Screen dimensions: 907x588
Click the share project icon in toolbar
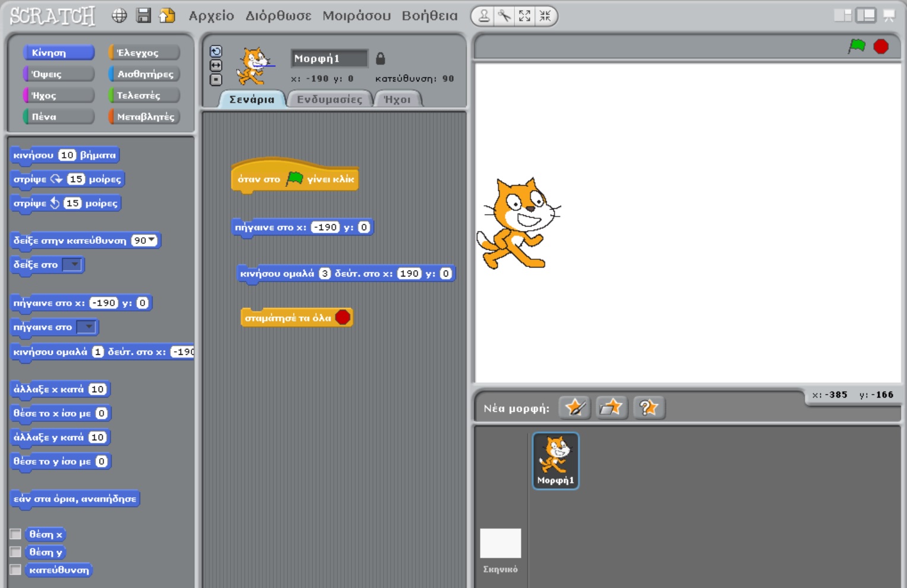point(167,15)
